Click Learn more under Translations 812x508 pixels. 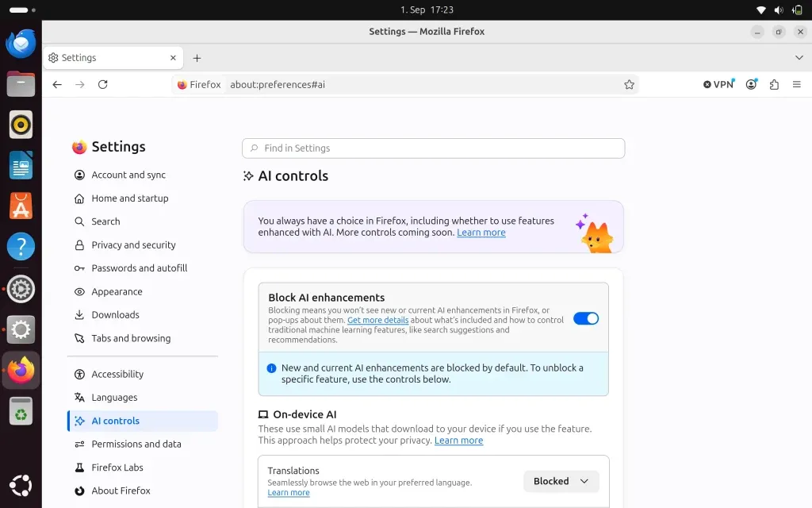(x=289, y=492)
